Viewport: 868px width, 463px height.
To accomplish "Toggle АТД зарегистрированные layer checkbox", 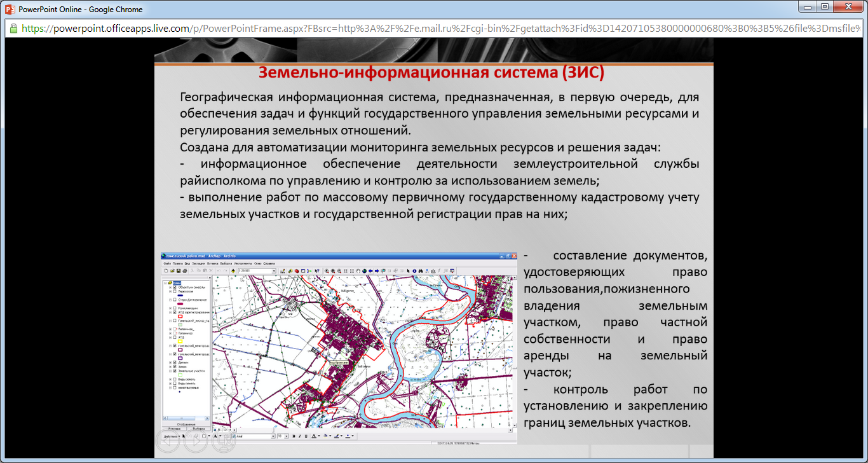I will [x=175, y=312].
